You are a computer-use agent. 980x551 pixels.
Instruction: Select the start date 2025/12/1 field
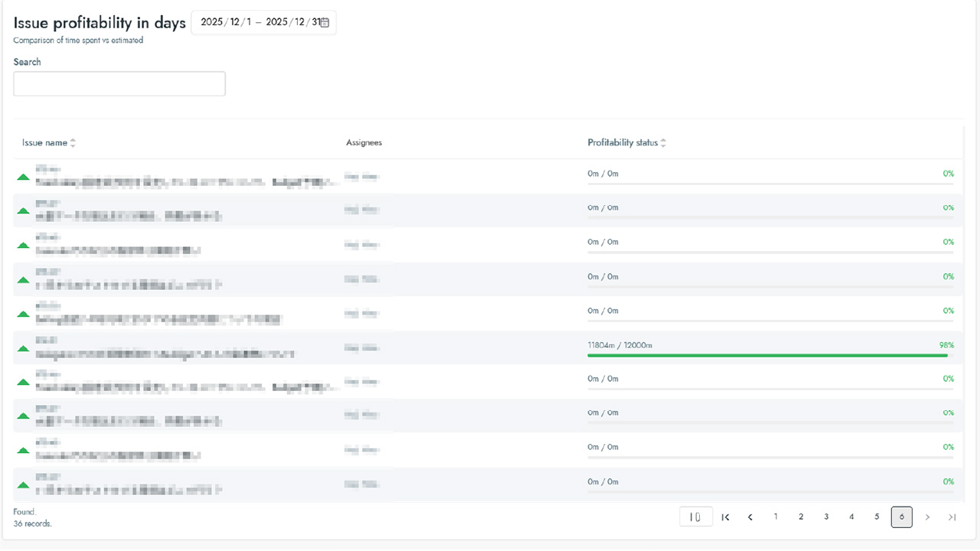pyautogui.click(x=225, y=22)
